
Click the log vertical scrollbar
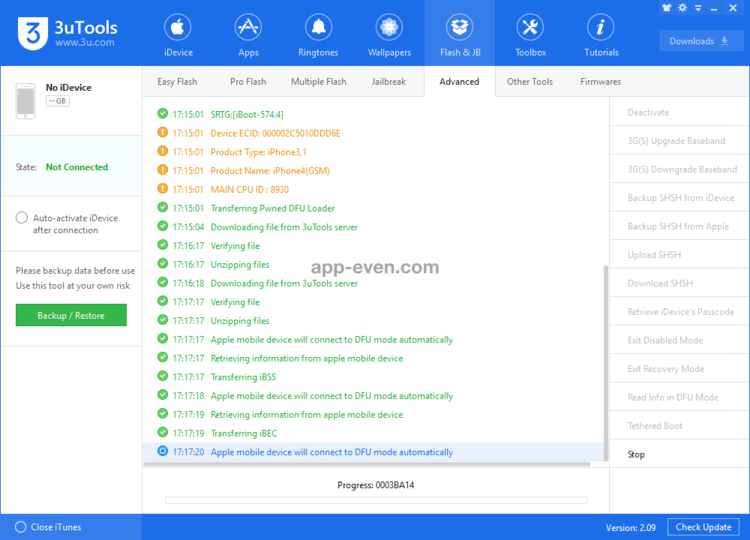[606, 363]
